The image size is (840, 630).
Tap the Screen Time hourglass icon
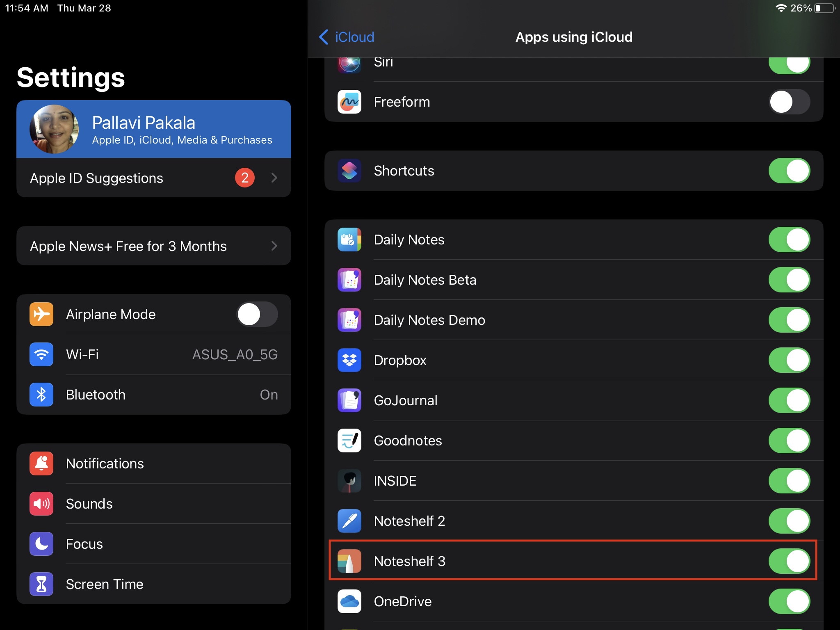41,584
